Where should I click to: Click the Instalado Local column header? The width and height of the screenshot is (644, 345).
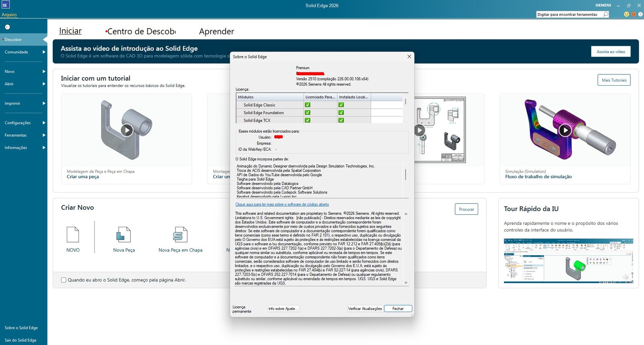click(x=353, y=97)
